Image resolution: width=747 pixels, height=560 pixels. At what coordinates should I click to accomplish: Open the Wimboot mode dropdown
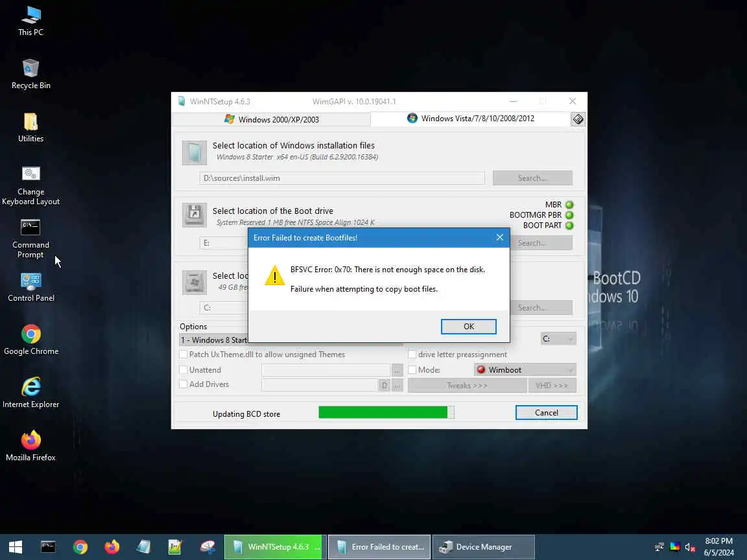point(525,369)
